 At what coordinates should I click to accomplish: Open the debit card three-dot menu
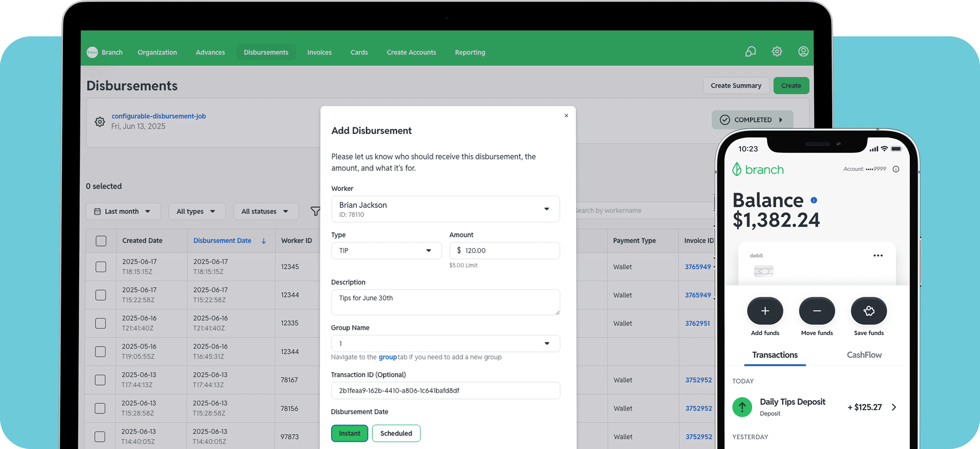tap(878, 256)
